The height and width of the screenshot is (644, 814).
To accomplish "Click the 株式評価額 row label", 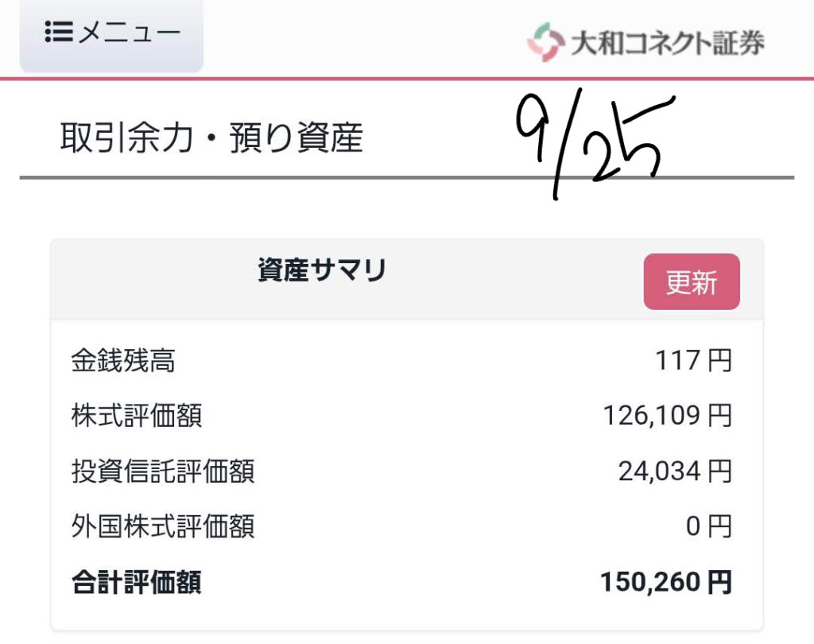I will coord(137,416).
